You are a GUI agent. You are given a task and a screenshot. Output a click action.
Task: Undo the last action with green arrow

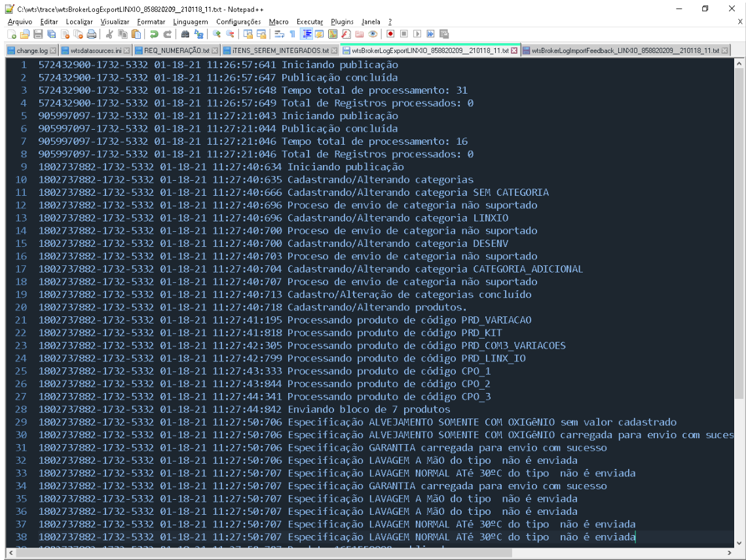154,34
